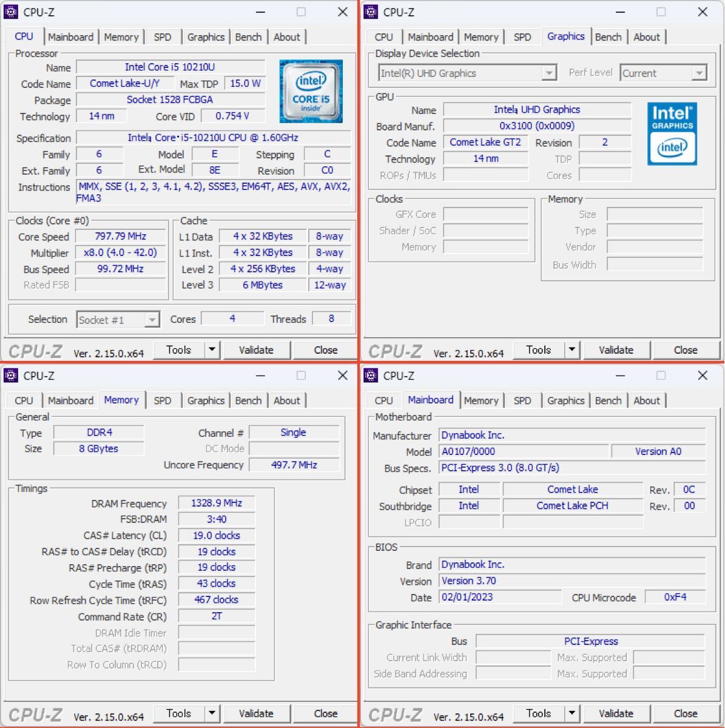This screenshot has width=725, height=728.
Task: Switch to SPD tab in the Processor window
Action: [163, 37]
